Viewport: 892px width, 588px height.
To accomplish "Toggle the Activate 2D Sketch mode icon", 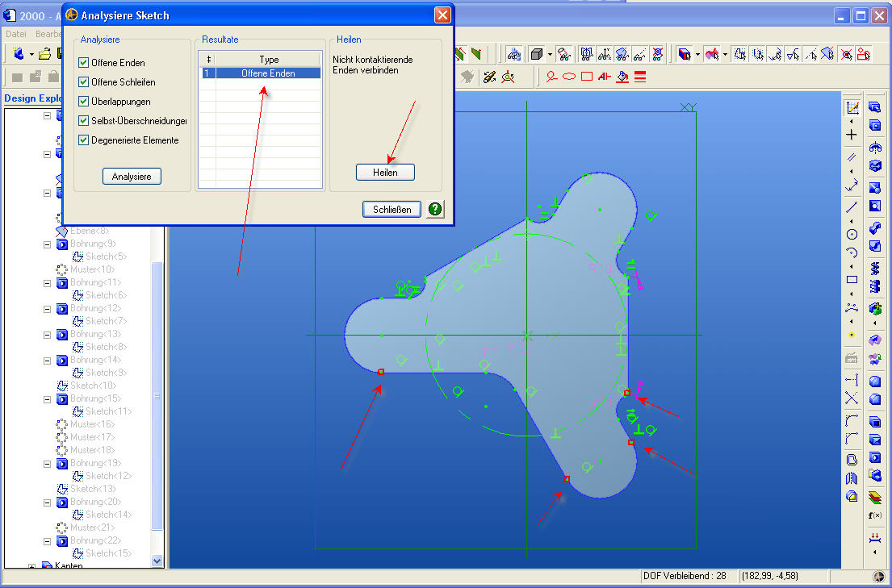I will pyautogui.click(x=852, y=107).
